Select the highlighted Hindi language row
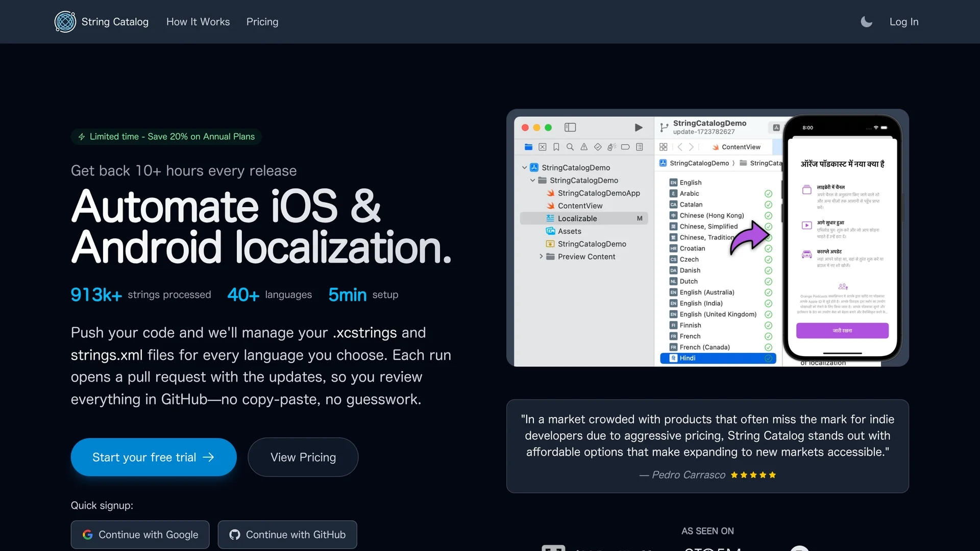The height and width of the screenshot is (551, 980). click(x=718, y=358)
